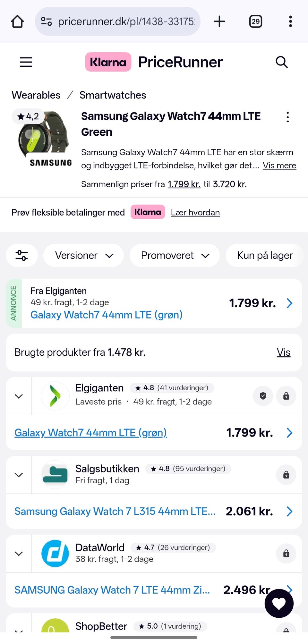Tap the shield icon on Elgiganten
The height and width of the screenshot is (644, 308).
(x=263, y=396)
